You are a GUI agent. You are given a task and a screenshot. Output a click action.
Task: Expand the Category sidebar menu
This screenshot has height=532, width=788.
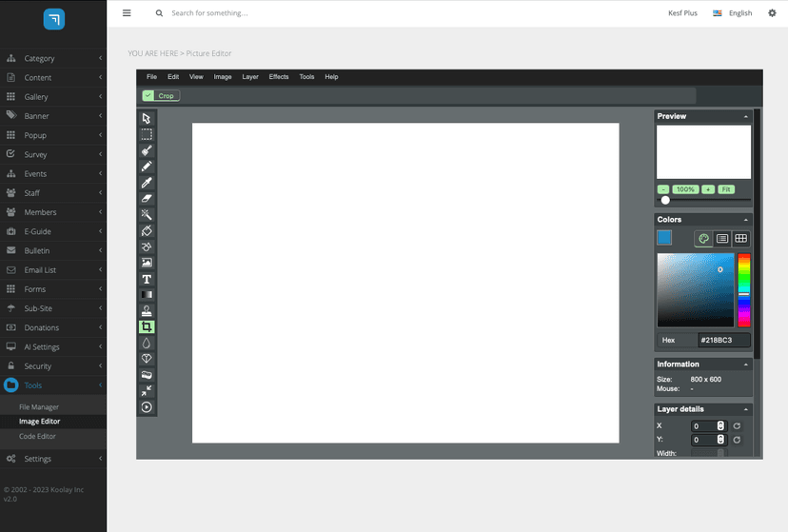tap(53, 58)
